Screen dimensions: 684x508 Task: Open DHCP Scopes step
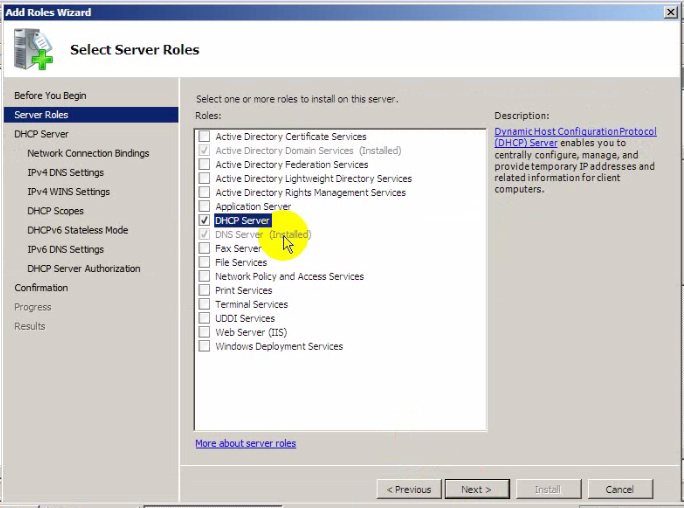click(55, 211)
